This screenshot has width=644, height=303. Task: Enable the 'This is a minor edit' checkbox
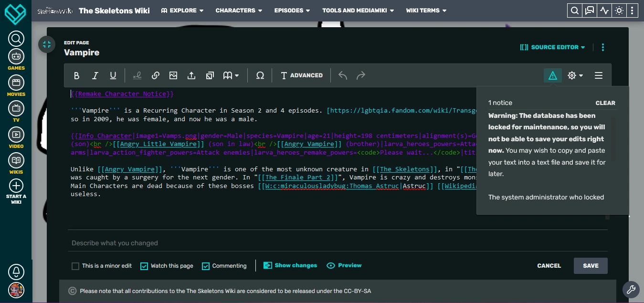coord(75,266)
